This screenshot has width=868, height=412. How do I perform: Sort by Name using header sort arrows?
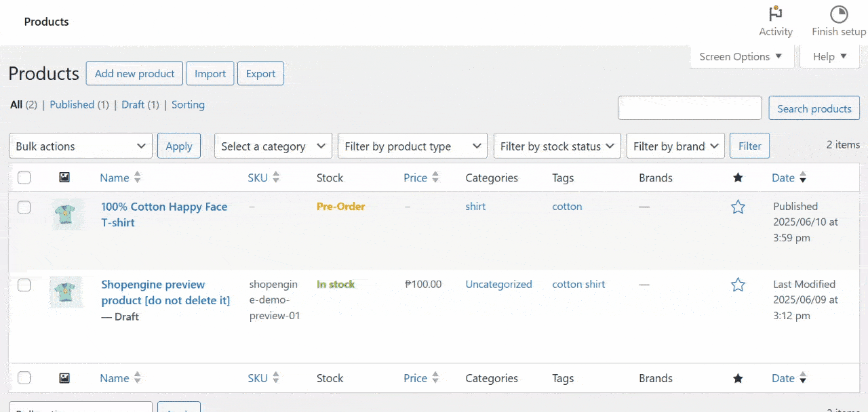(x=138, y=178)
